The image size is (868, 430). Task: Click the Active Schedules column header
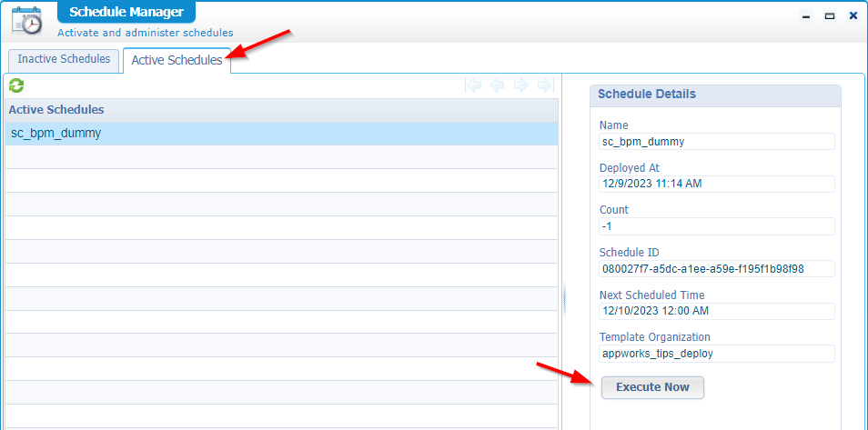point(281,109)
